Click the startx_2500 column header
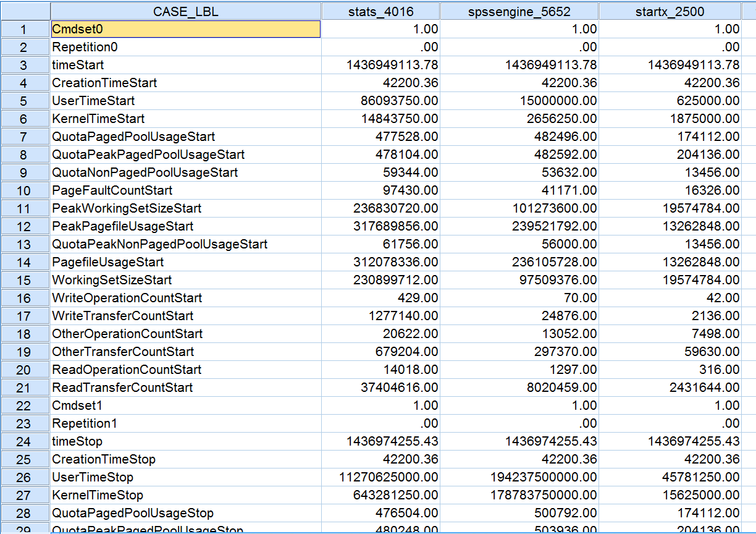Screen dimensions: 756x534 coord(670,11)
